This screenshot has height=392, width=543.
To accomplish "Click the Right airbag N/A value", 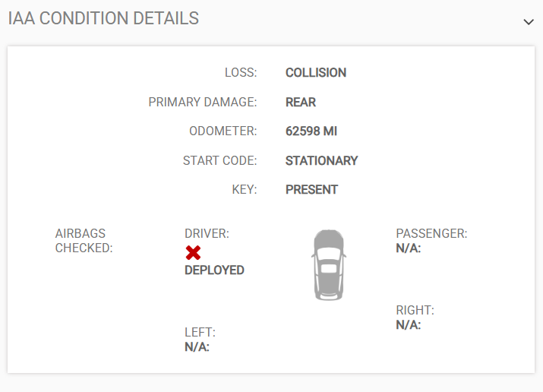I will click(x=409, y=325).
